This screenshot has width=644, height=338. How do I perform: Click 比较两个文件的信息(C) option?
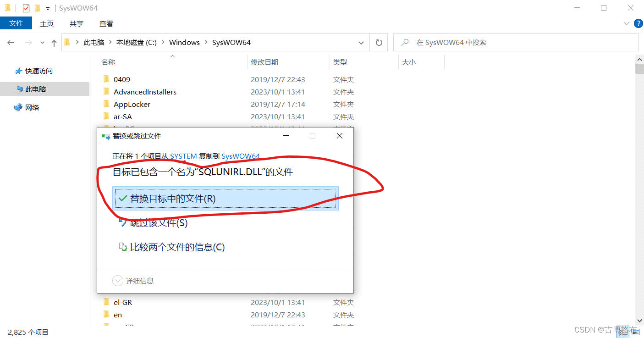pyautogui.click(x=177, y=247)
